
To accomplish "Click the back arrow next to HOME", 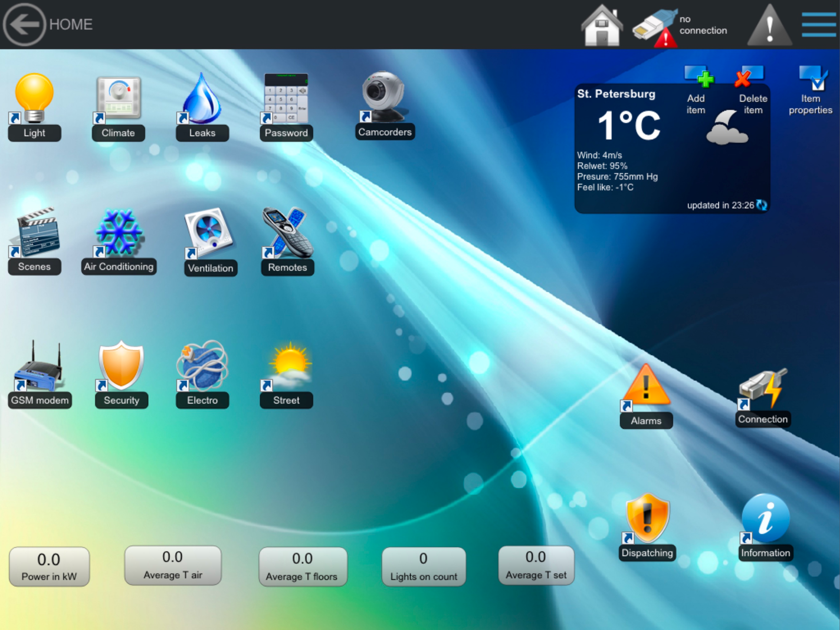I will click(x=24, y=24).
